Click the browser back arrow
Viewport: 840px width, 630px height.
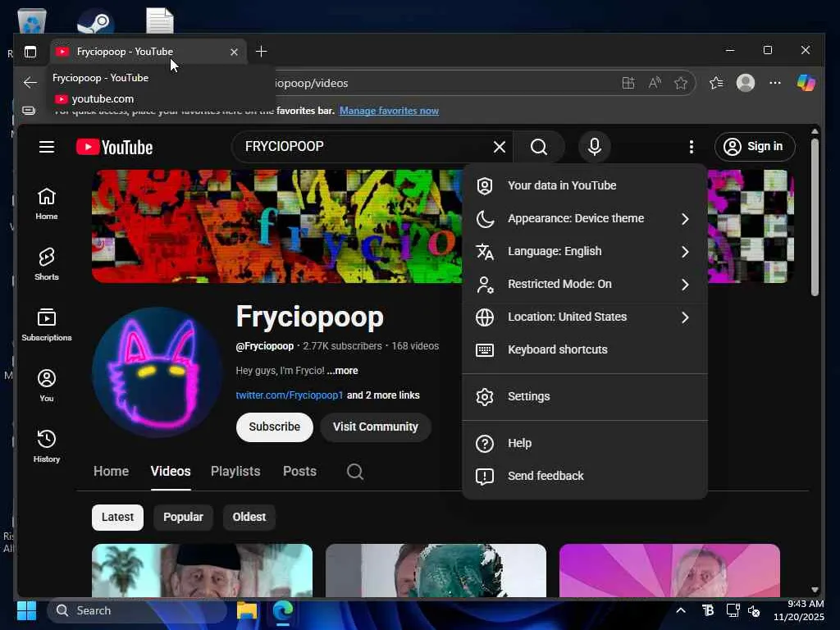tap(30, 83)
